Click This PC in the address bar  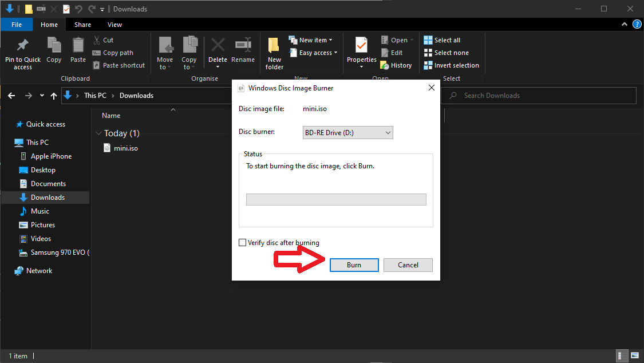click(95, 95)
